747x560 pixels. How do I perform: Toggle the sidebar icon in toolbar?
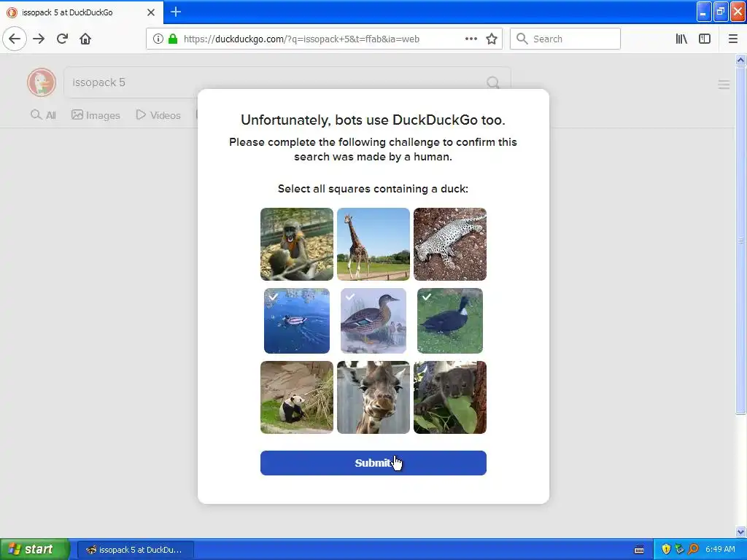coord(704,39)
